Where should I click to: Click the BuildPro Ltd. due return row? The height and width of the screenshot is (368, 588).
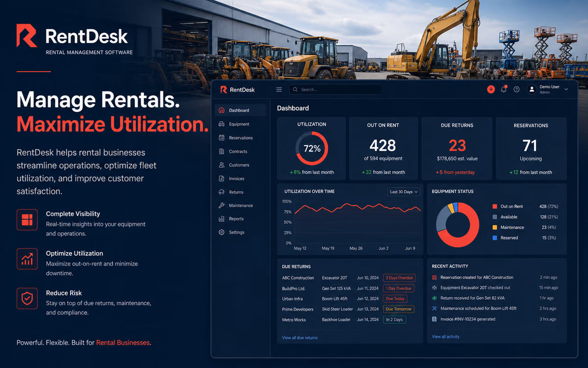[349, 289]
